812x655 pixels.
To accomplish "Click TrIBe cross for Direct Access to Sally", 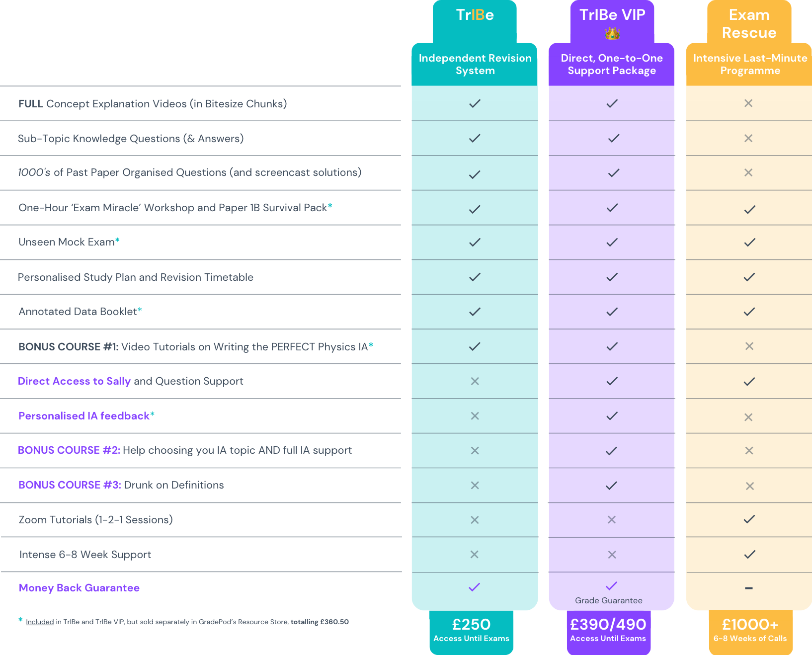I will coord(475,381).
